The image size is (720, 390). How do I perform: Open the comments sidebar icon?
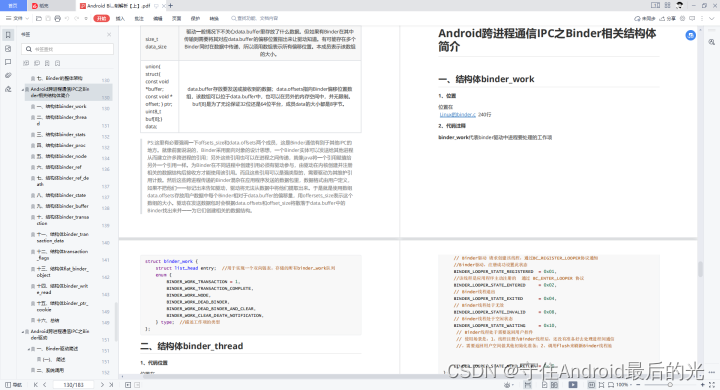[x=8, y=62]
